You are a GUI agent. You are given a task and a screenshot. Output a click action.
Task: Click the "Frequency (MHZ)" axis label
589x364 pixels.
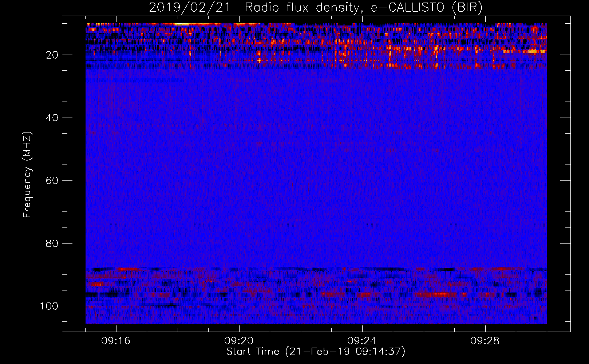click(x=27, y=174)
